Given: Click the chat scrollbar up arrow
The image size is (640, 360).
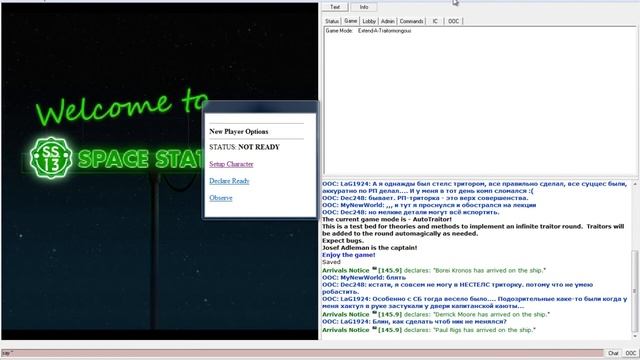Looking at the screenshot, I should (x=635, y=184).
